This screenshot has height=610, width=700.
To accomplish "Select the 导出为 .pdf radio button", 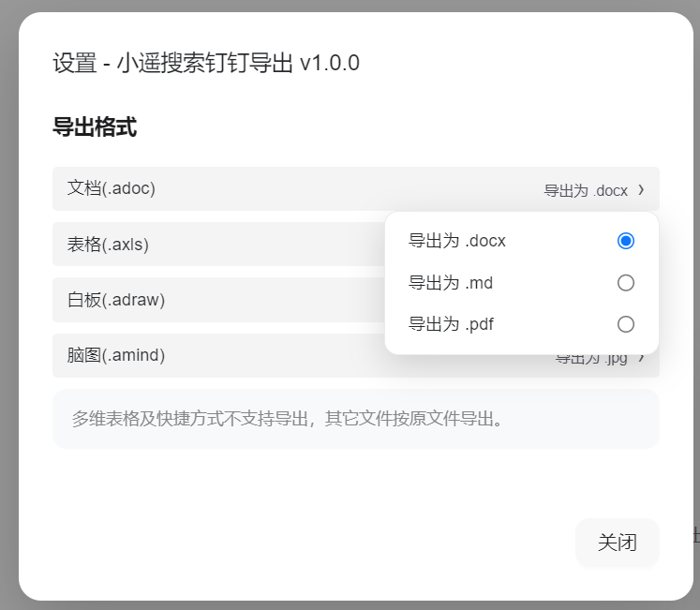I will 626,324.
